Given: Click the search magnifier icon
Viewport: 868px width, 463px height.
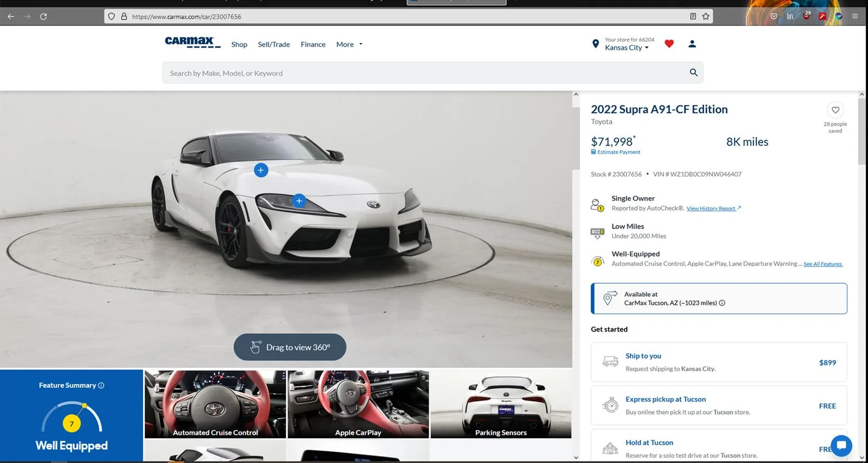Looking at the screenshot, I should 693,73.
